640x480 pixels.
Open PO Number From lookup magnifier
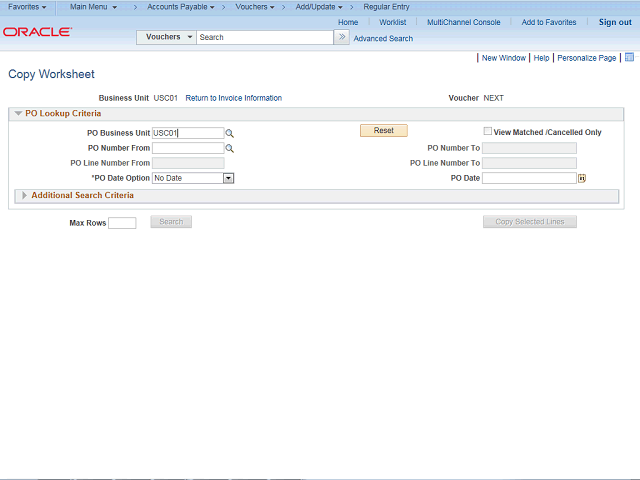point(229,149)
